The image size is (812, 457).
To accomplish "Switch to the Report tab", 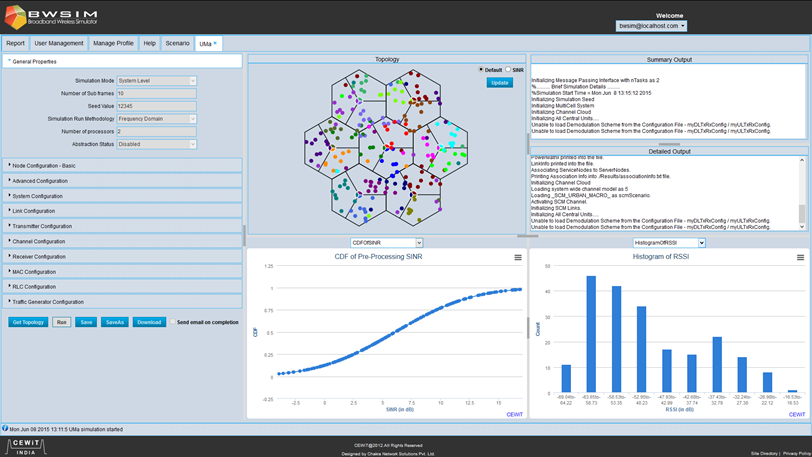I will (x=16, y=44).
